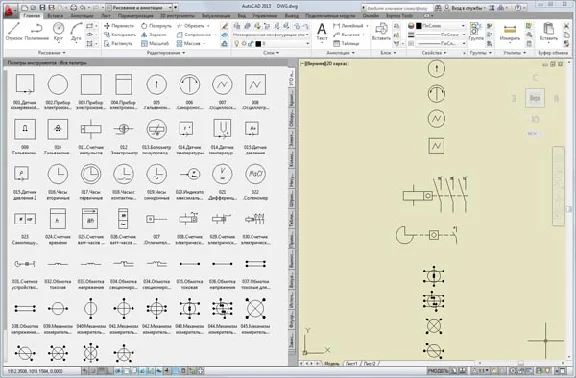Click the help question mark icon
Screen dimensions: 576x378
pos(518,7)
